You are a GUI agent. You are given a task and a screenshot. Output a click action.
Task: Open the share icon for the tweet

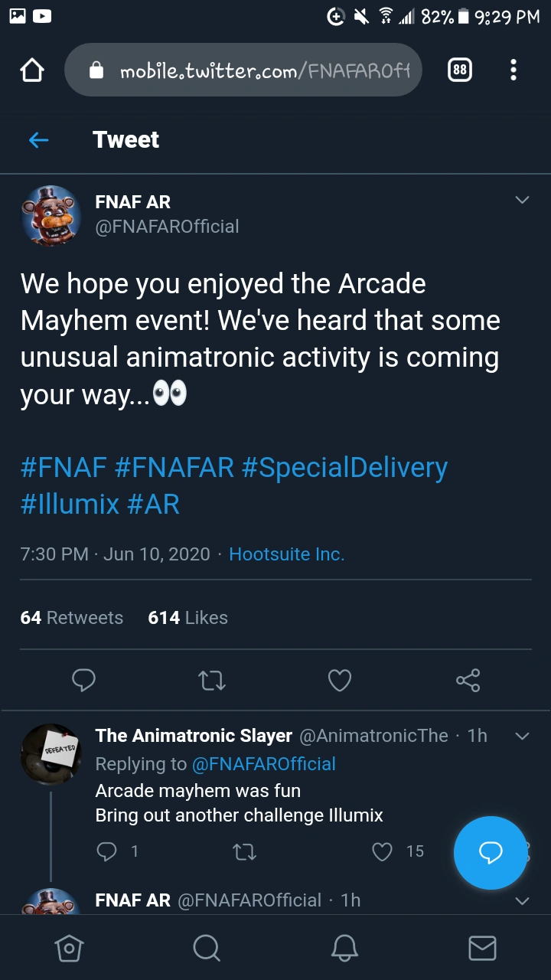[x=468, y=680]
